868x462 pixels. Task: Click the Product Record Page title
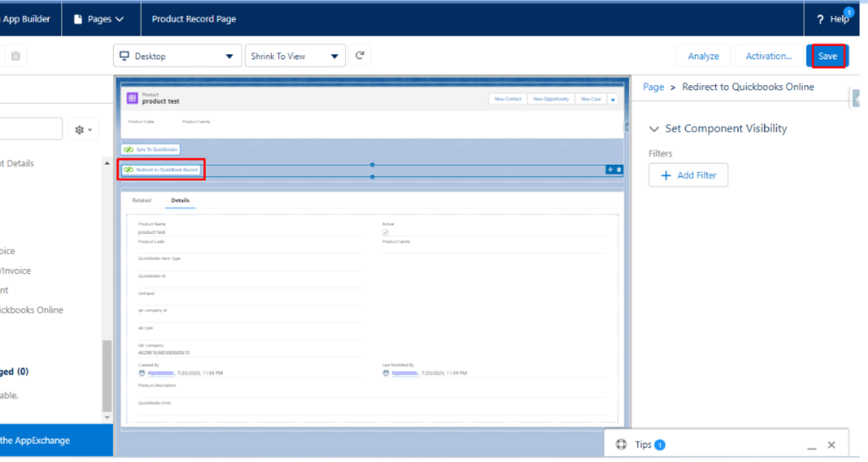194,19
